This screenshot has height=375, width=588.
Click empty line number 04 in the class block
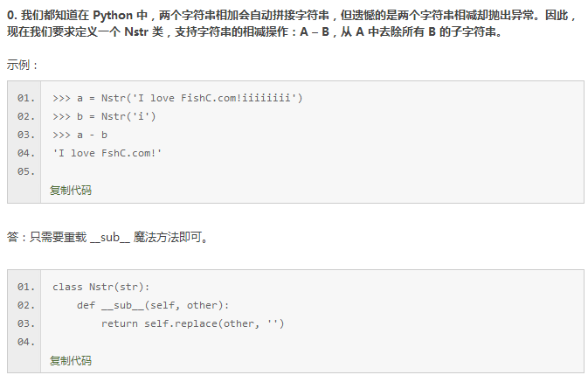[x=25, y=342]
